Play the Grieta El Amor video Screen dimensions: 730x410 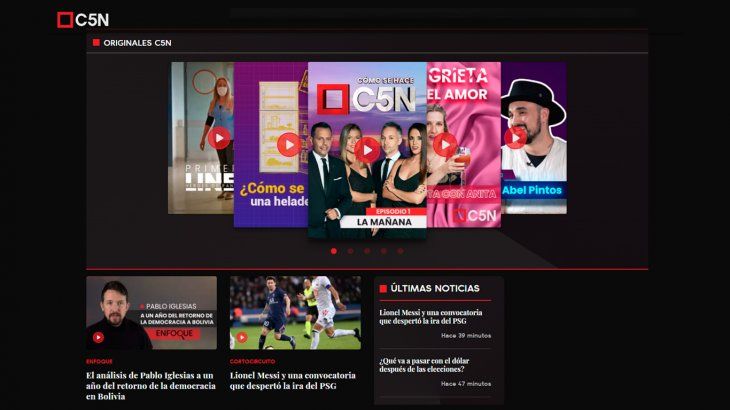445,145
